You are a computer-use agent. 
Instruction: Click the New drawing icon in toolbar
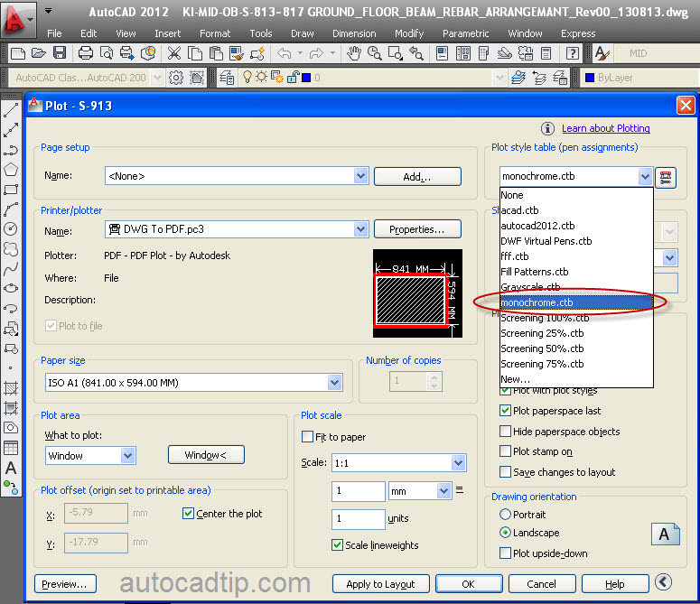tap(18, 53)
